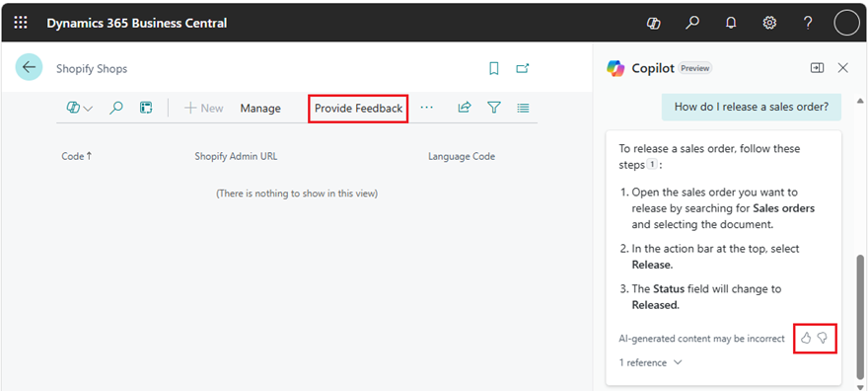This screenshot has height=391, width=868.
Task: Click the Copilot chat scrollbar thumb
Action: point(860,316)
